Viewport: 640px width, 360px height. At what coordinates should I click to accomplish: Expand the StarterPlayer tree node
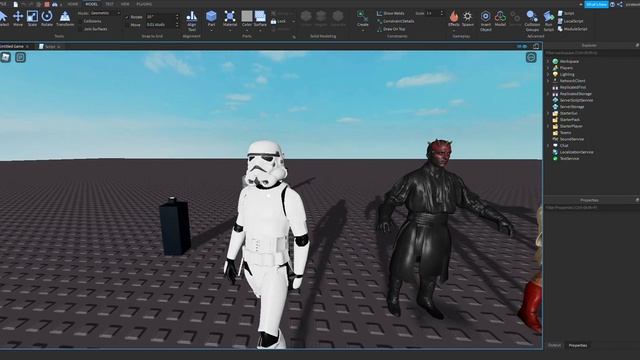pyautogui.click(x=548, y=126)
